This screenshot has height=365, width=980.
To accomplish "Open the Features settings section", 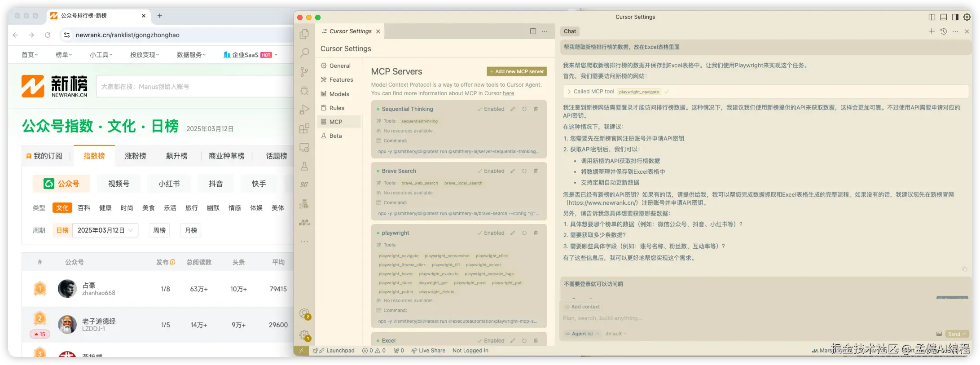I will (x=339, y=79).
